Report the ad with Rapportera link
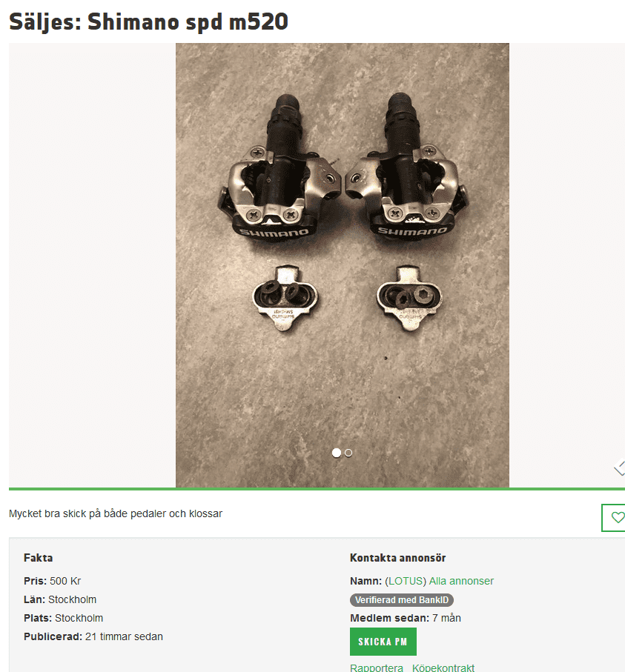Viewport: 625px width, 672px height. point(376,668)
